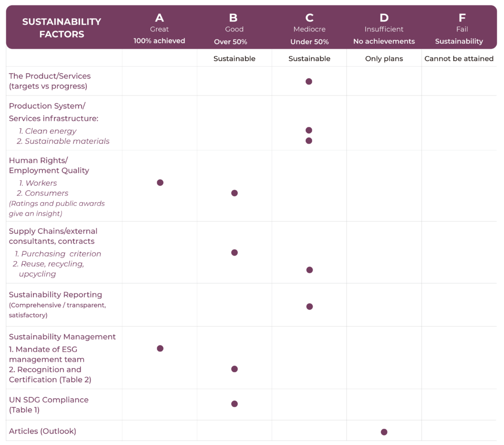Image resolution: width=504 pixels, height=445 pixels.
Task: Open the UN SDG Compliance (Table 1) label
Action: pyautogui.click(x=49, y=405)
